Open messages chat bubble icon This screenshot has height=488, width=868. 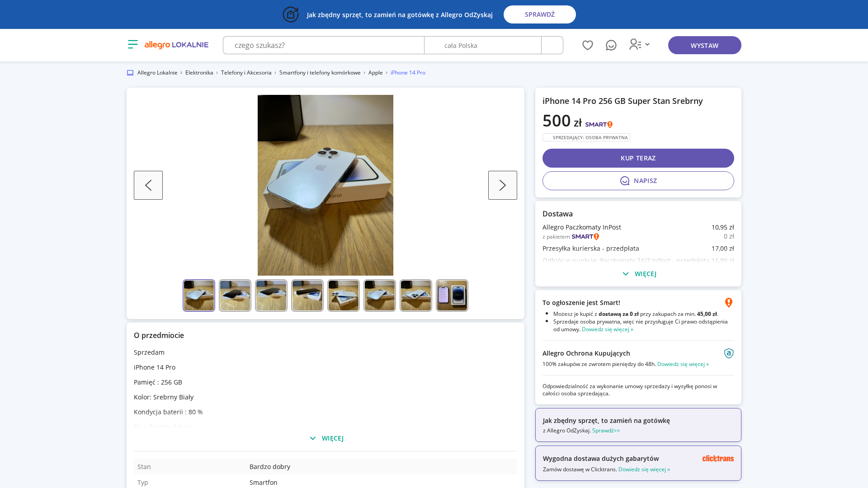(611, 45)
